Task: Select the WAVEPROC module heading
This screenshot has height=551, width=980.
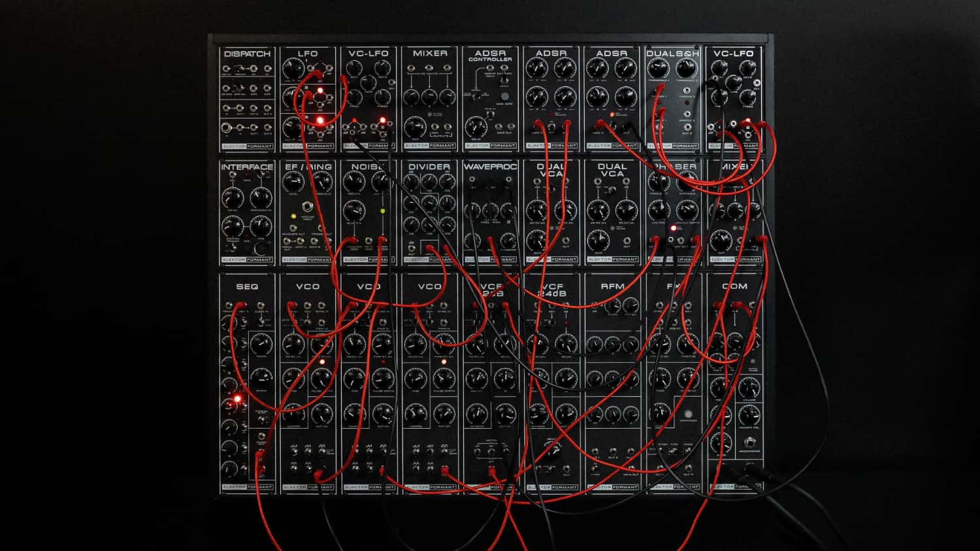Action: pyautogui.click(x=490, y=167)
